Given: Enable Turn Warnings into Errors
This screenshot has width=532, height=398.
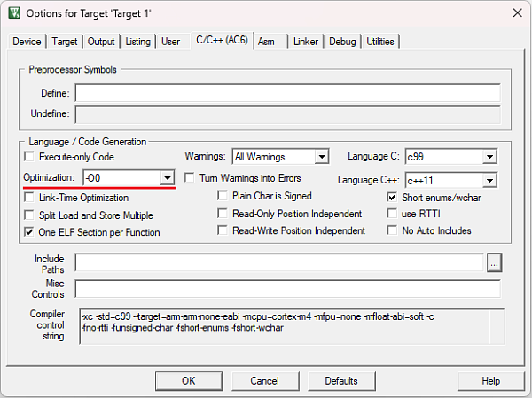Looking at the screenshot, I should point(189,178).
